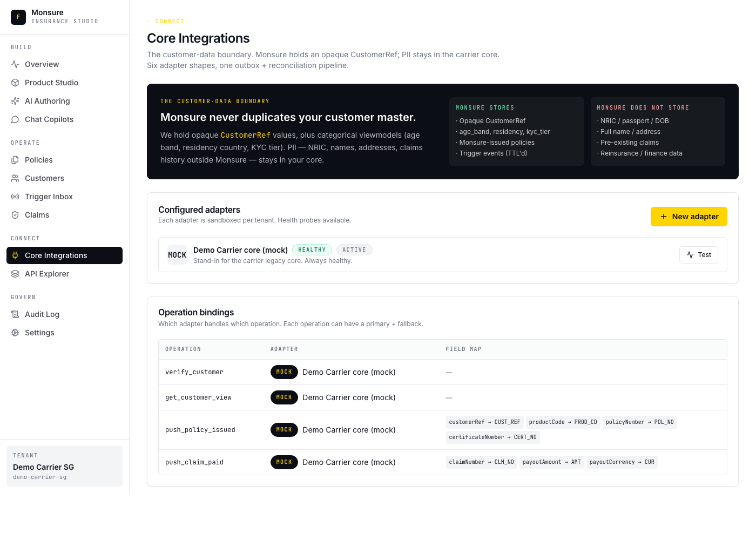Screen dimensions: 756x540
Task: Click the MOCK badge in push_claim_paid row
Action: tap(284, 462)
